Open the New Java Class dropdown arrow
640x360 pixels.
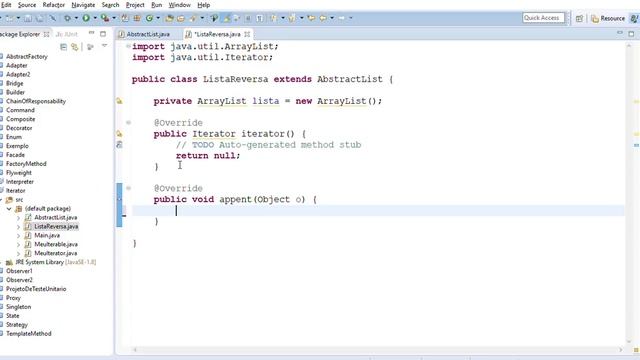coord(158,18)
